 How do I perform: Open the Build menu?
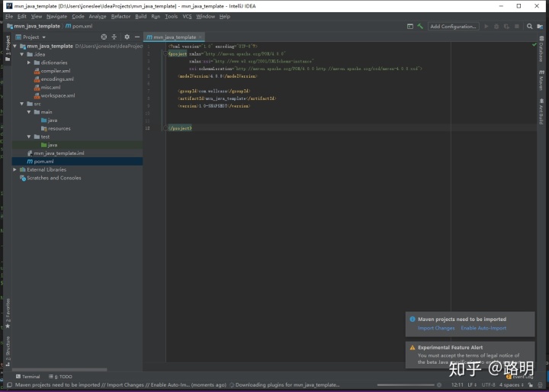[141, 17]
